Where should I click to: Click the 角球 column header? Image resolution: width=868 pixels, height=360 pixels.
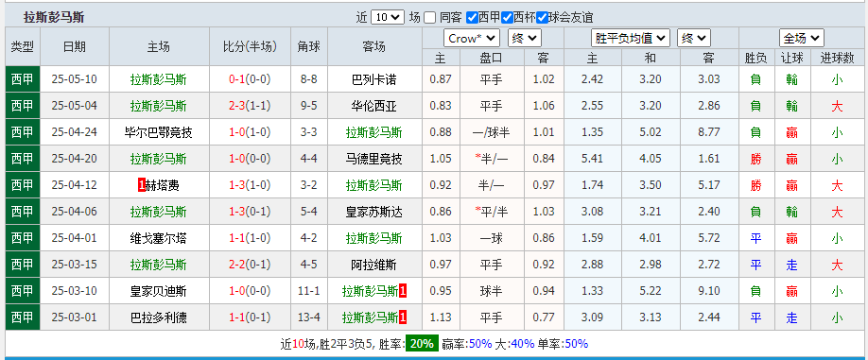309,46
